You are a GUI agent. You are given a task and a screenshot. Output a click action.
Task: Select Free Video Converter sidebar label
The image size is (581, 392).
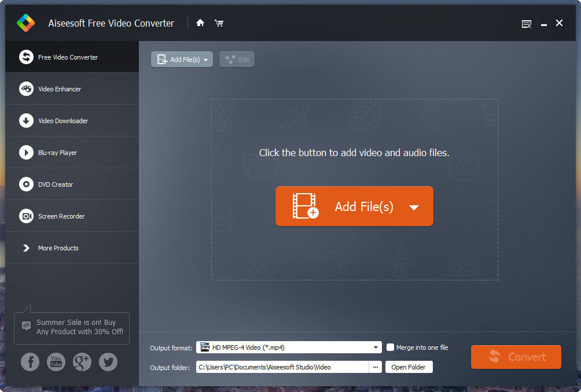click(x=68, y=57)
